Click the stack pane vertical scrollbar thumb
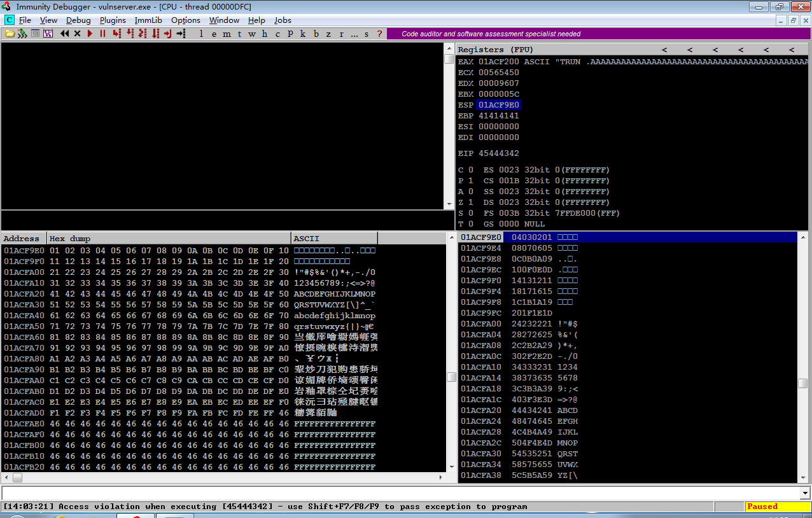812x518 pixels. point(803,383)
